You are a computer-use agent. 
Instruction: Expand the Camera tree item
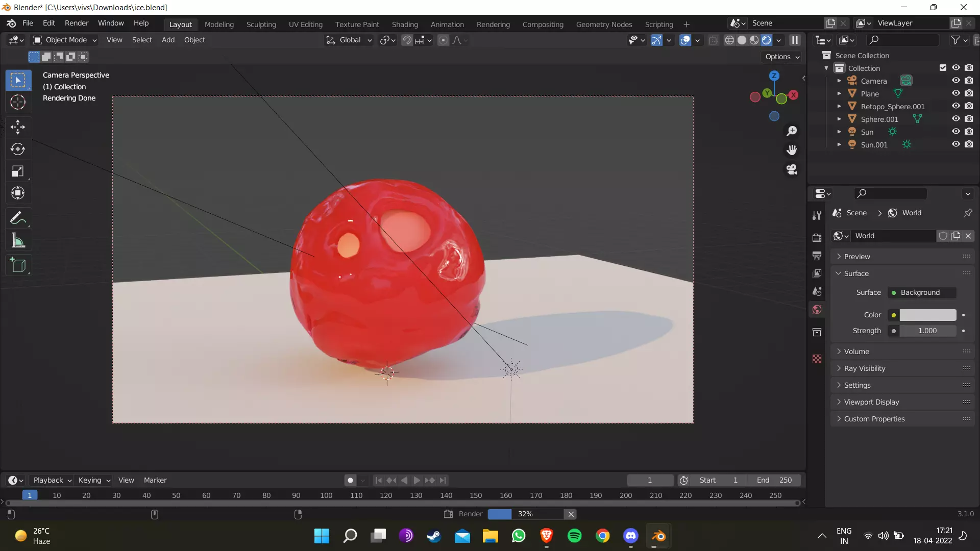(x=839, y=81)
